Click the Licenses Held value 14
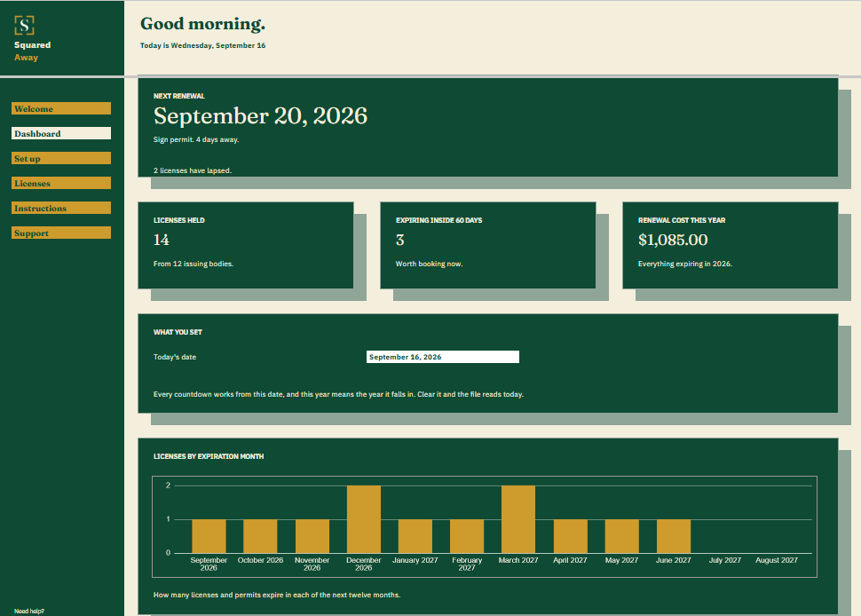Viewport: 861px width, 616px height. point(162,240)
